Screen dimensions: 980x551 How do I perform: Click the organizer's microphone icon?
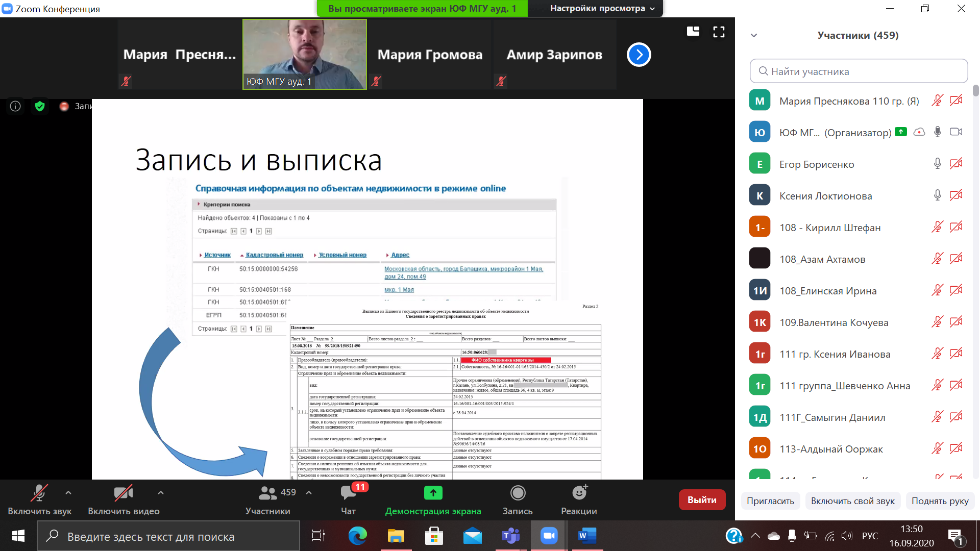coord(937,132)
